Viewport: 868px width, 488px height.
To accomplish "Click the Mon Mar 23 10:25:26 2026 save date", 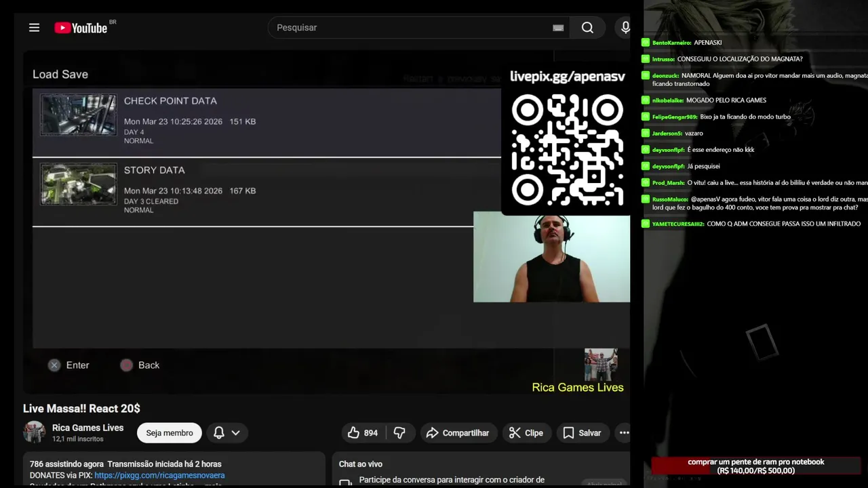I will (173, 122).
